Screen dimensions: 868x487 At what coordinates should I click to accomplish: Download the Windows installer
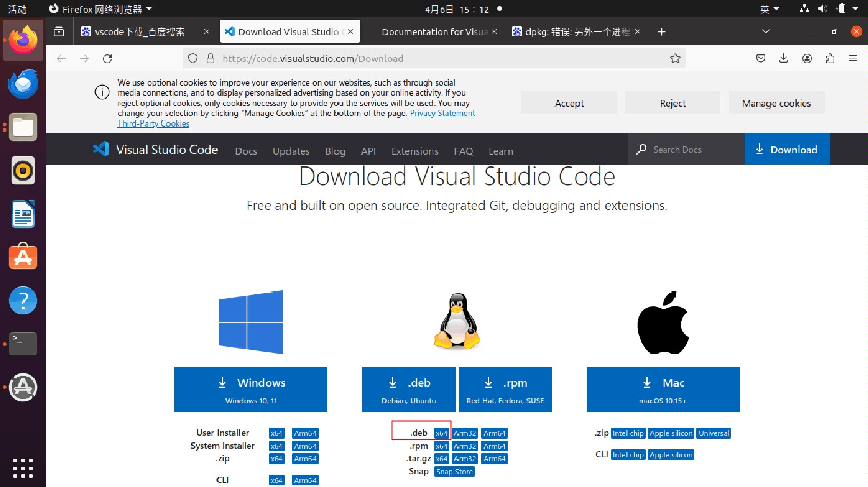coord(251,389)
